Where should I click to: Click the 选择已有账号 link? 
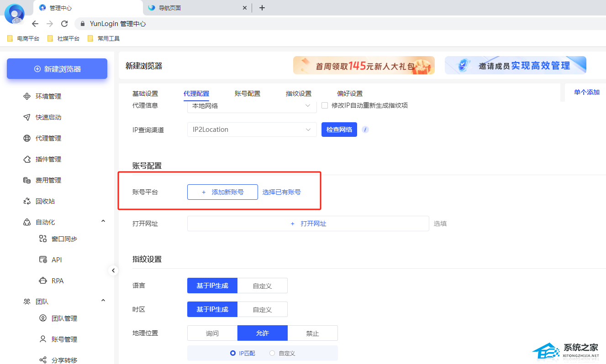[281, 192]
